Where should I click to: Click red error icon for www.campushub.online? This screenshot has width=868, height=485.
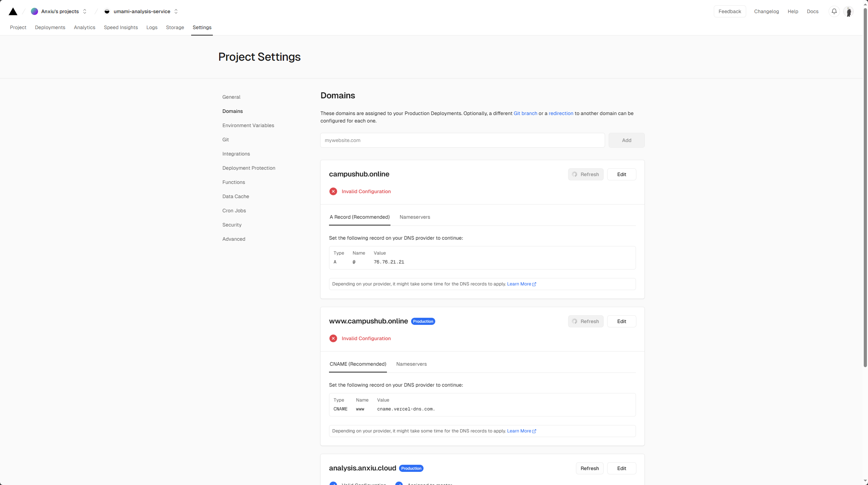(x=333, y=338)
